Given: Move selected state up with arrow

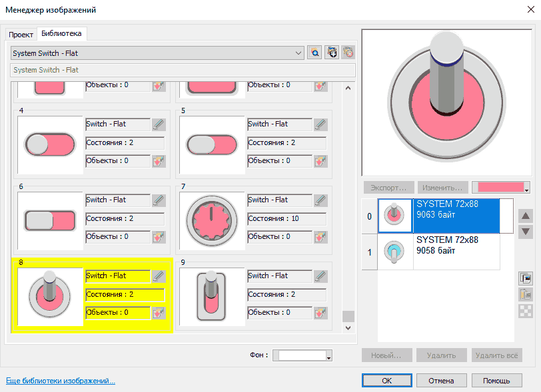Looking at the screenshot, I should 526,216.
